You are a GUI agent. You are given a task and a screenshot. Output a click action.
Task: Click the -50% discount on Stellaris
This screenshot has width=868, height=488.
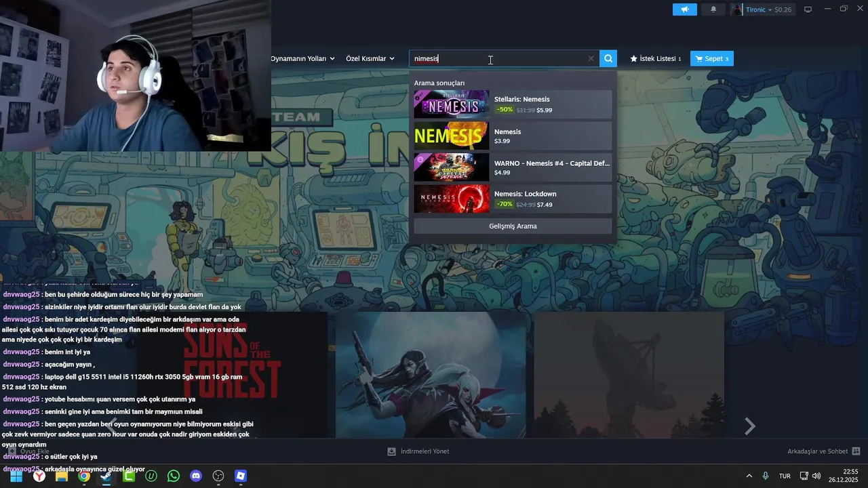coord(505,110)
